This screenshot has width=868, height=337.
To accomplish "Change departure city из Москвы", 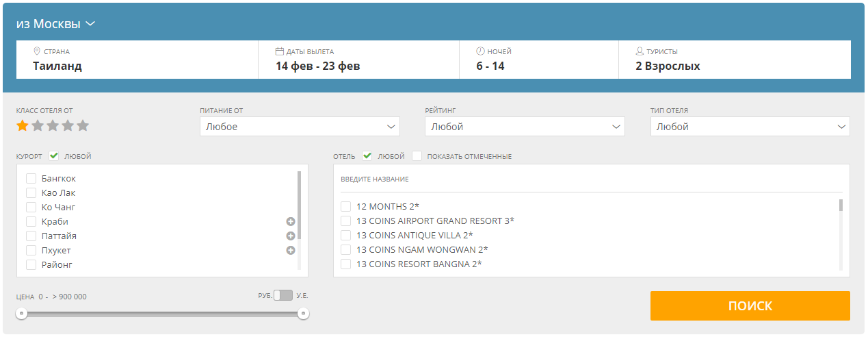I will (x=55, y=24).
